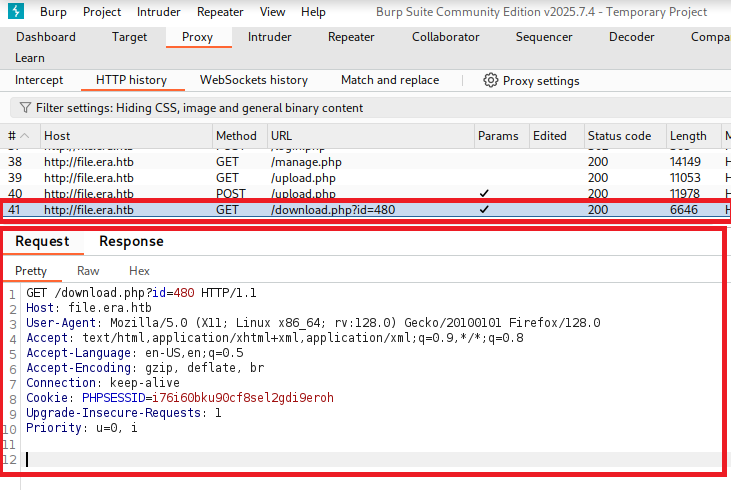The image size is (731, 490).
Task: Sort by Status code column header
Action: point(619,136)
